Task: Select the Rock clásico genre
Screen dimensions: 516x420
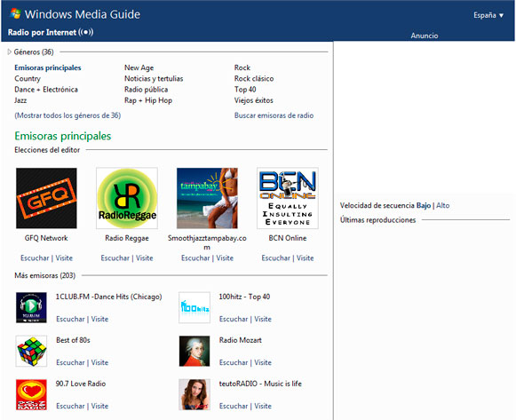Action: 254,79
